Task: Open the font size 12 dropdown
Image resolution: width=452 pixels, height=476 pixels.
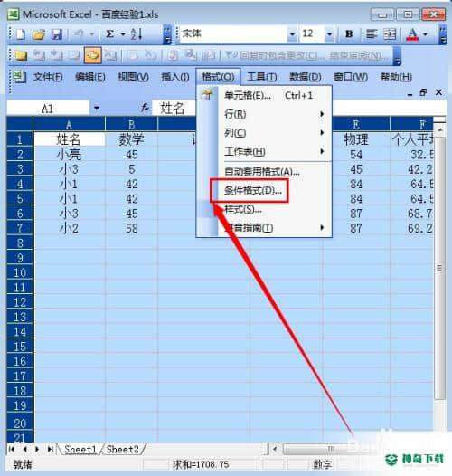Action: point(329,34)
